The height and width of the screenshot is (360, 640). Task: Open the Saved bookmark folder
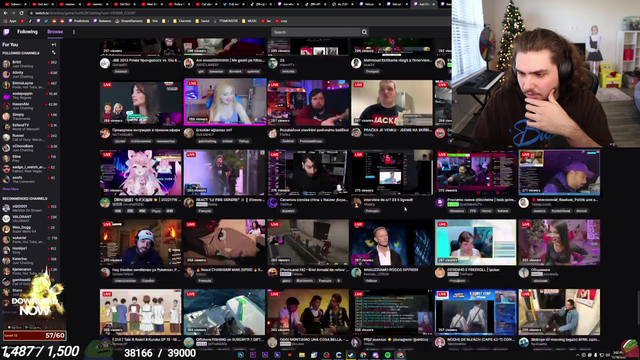[x=202, y=21]
